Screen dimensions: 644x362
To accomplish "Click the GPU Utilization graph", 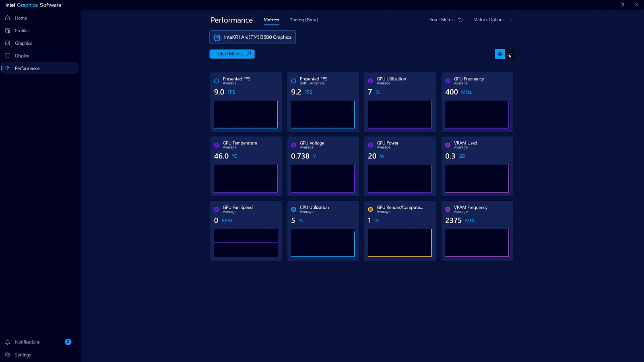I will [x=400, y=114].
